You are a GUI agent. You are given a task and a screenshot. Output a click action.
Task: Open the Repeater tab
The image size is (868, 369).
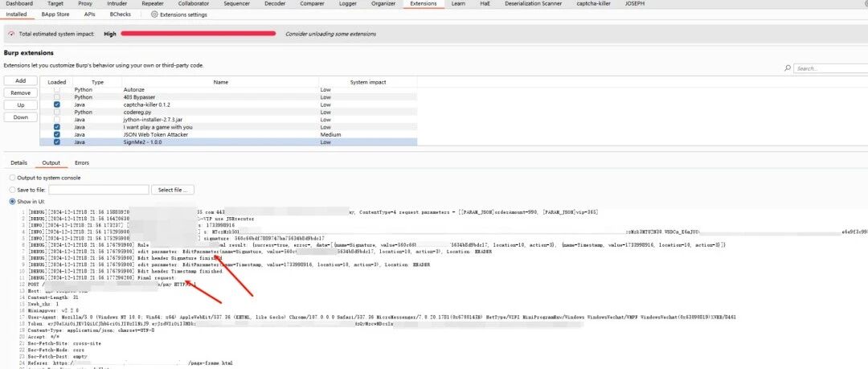tap(152, 3)
